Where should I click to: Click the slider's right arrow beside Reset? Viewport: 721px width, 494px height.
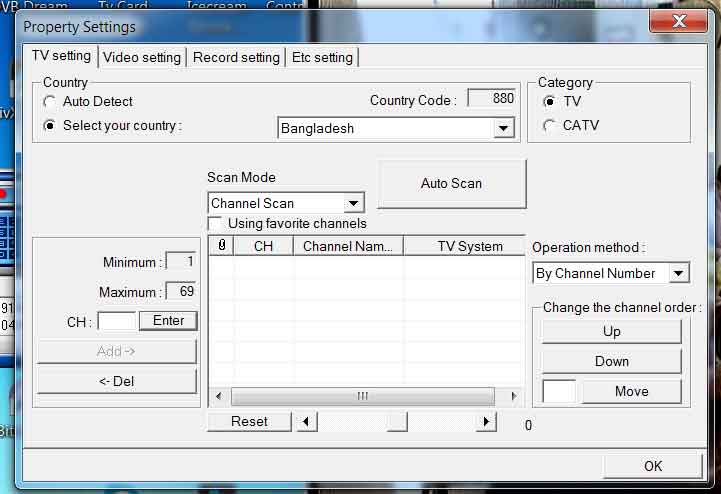point(486,421)
